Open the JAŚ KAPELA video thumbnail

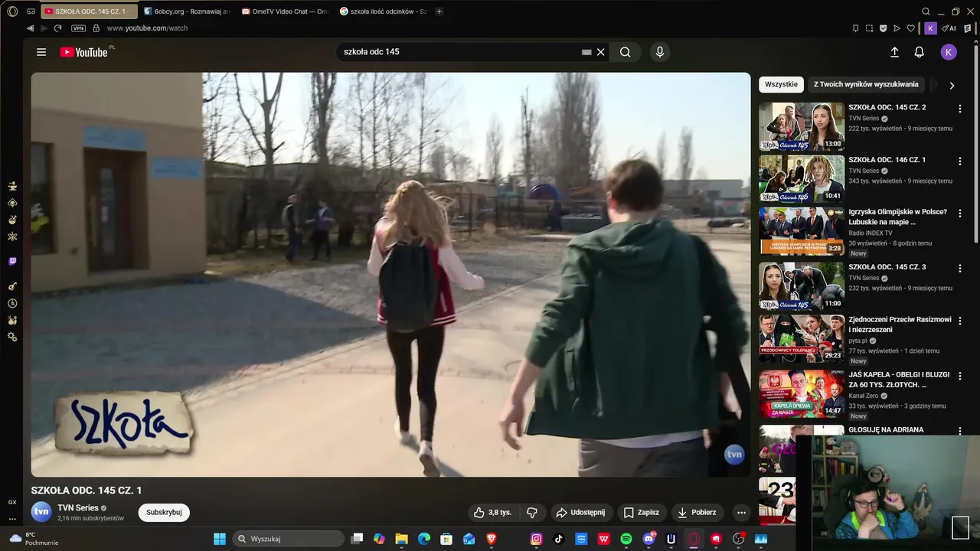point(802,394)
